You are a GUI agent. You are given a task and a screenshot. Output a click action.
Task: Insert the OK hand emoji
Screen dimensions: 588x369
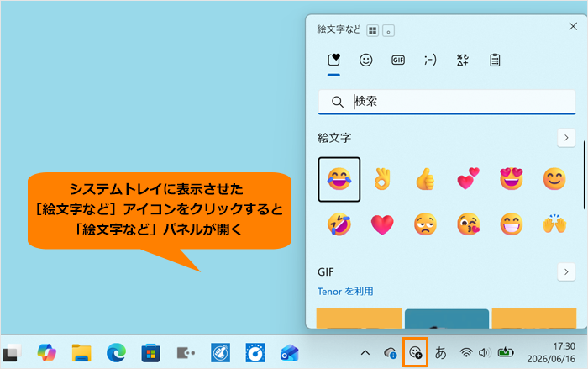(x=382, y=179)
